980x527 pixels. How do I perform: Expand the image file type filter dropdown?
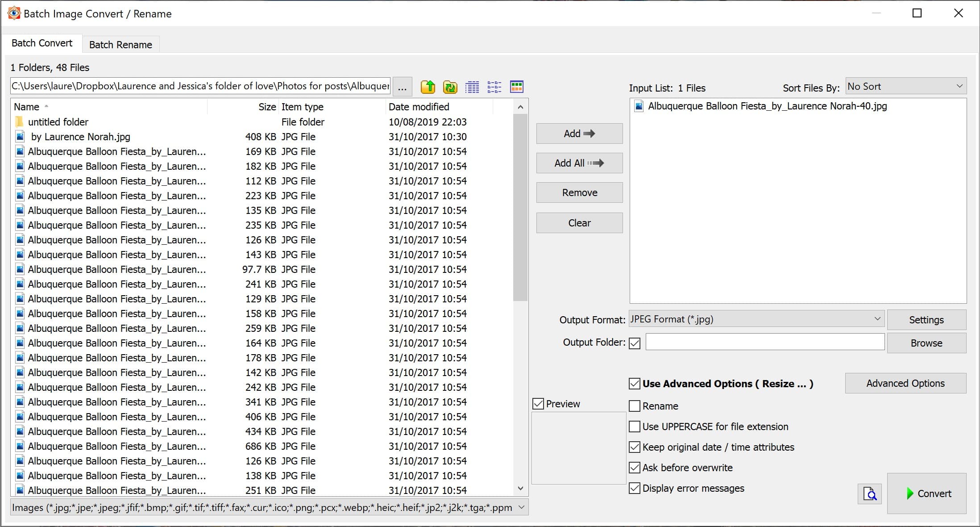tap(521, 507)
